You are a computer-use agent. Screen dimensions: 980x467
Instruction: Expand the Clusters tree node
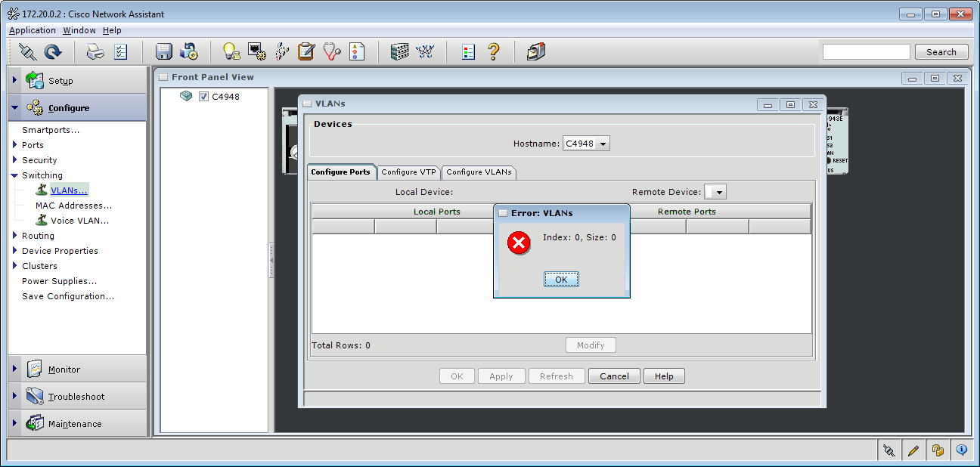coord(14,265)
